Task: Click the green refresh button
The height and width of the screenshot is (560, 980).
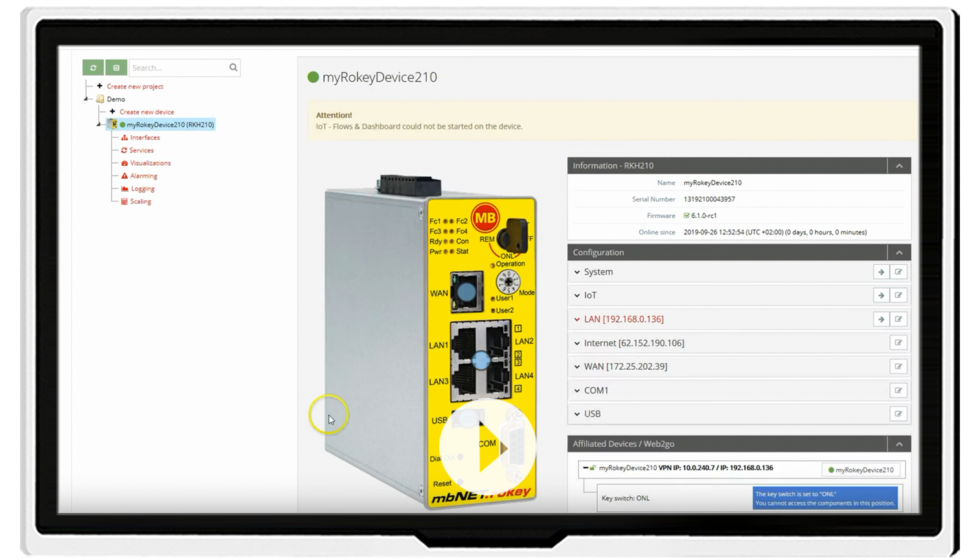Action: tap(93, 67)
